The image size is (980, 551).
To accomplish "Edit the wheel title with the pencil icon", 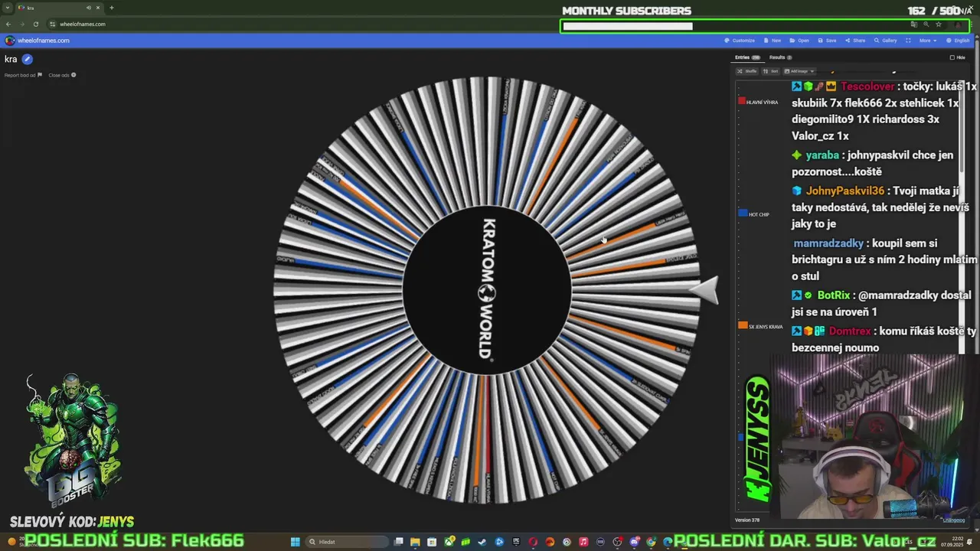I will pos(28,59).
